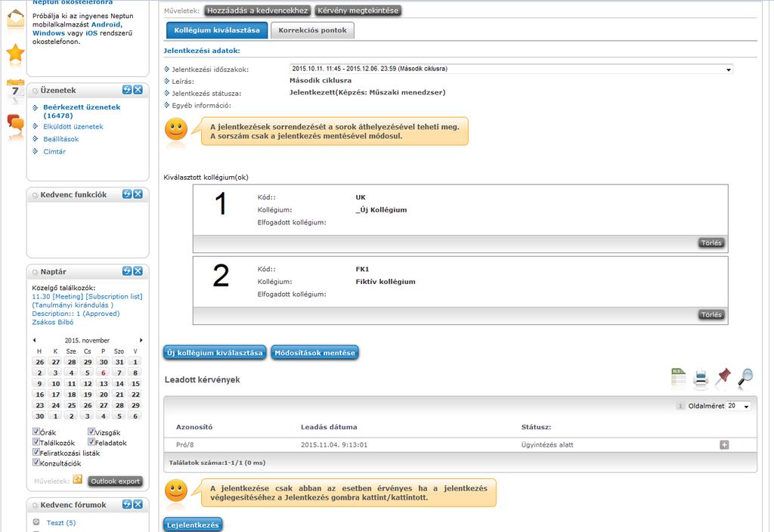Viewport: 774px width, 532px height.
Task: Click the Outlook export button
Action: click(115, 481)
